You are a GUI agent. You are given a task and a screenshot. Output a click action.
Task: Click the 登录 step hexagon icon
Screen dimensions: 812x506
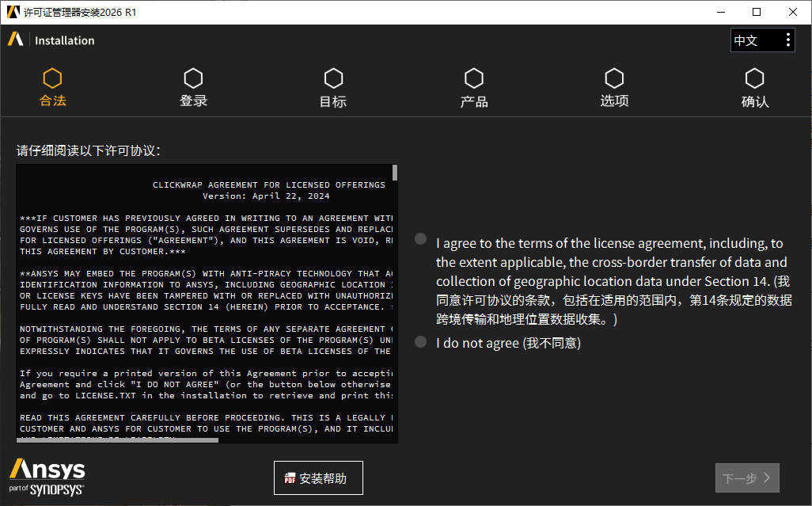[193, 78]
